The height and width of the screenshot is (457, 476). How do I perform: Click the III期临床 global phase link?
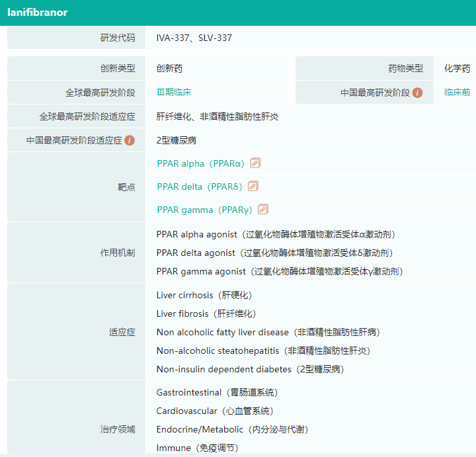[x=174, y=93]
